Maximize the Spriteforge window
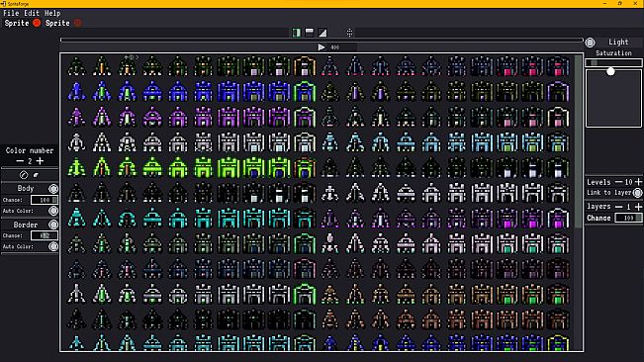Viewport: 644px width, 362px height. coord(620,3)
